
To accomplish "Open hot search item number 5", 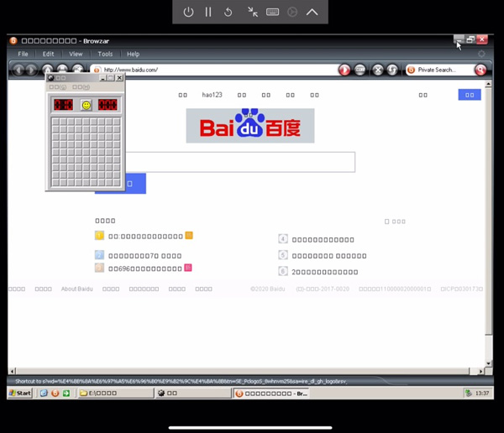I will coord(329,256).
